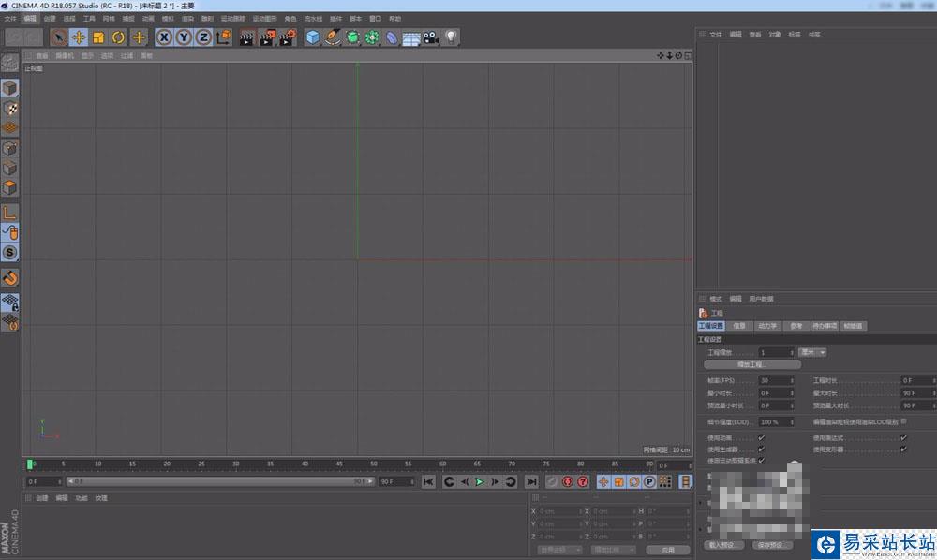Image resolution: width=937 pixels, height=560 pixels.
Task: Add a Floor environment object
Action: point(411,38)
